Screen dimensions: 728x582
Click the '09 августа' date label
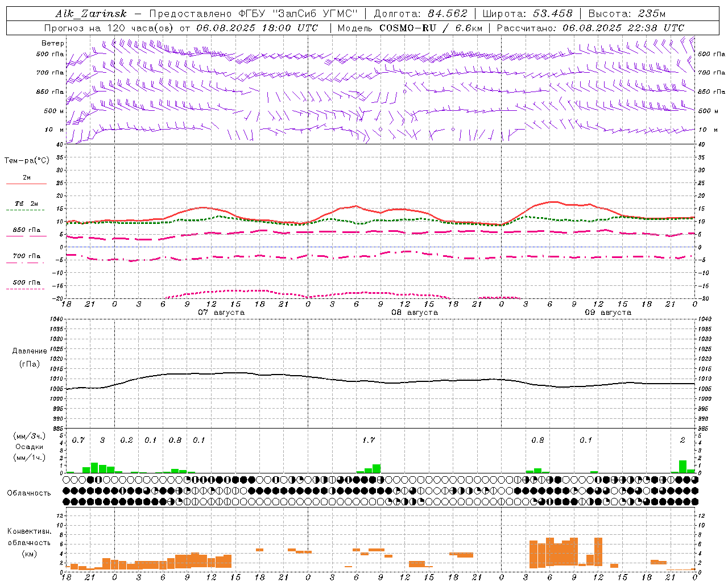608,313
